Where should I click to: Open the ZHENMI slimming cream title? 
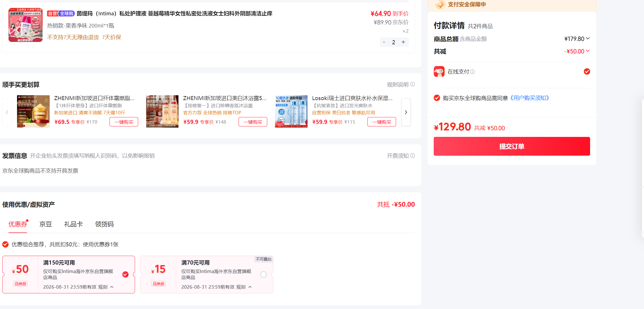94,98
